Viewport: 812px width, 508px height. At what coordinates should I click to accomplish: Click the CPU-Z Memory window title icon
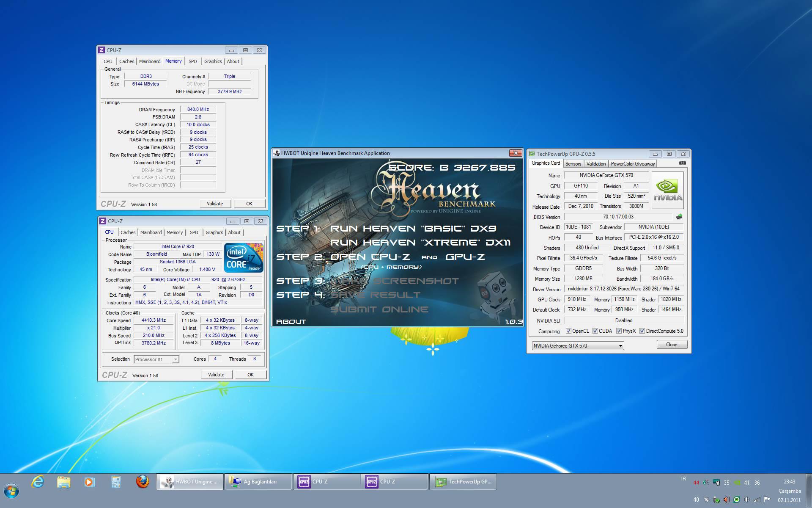point(101,50)
